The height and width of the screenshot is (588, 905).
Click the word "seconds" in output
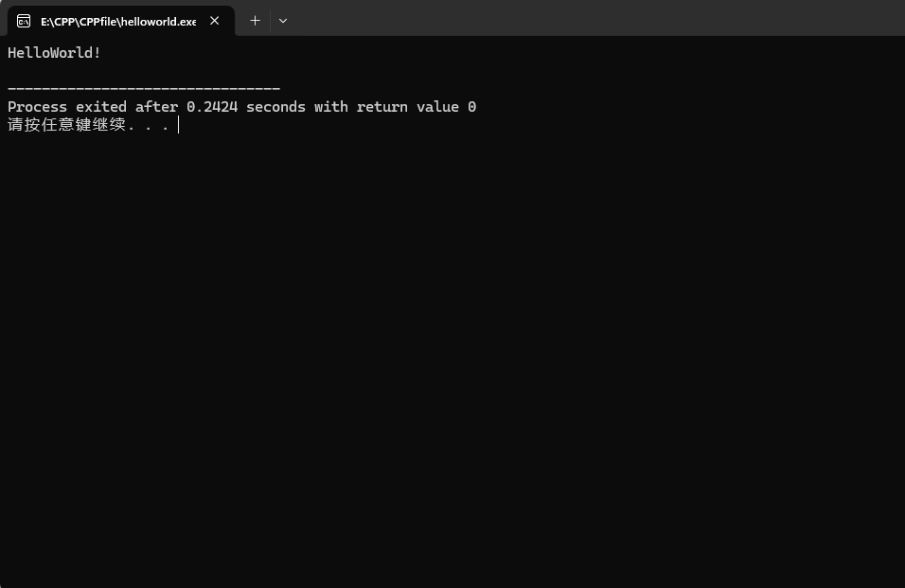click(275, 107)
